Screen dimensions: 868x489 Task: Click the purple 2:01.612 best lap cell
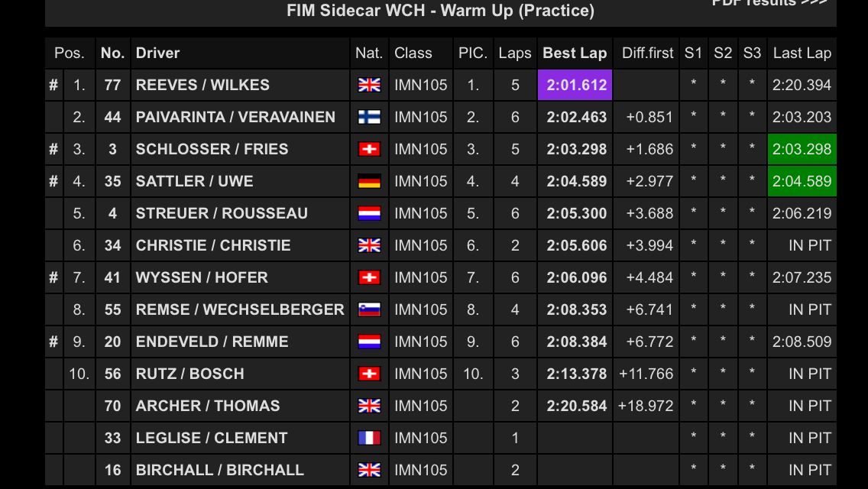[x=575, y=85]
